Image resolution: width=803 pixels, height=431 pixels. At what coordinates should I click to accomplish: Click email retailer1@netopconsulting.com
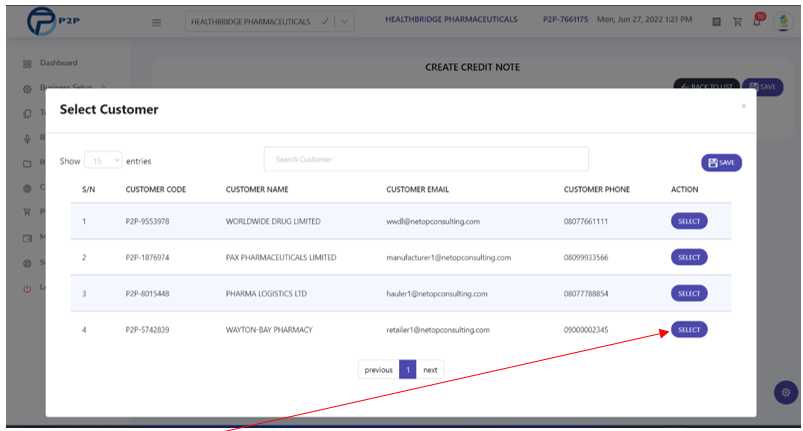(x=438, y=330)
